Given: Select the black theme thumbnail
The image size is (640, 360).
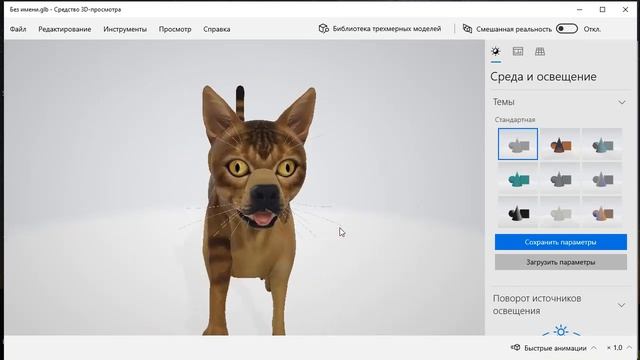Looking at the screenshot, I should [x=518, y=212].
